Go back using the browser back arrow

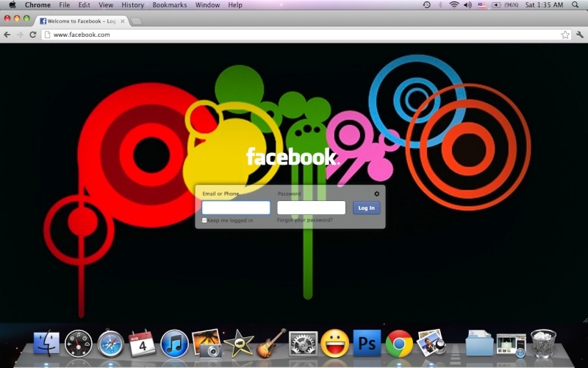(7, 35)
